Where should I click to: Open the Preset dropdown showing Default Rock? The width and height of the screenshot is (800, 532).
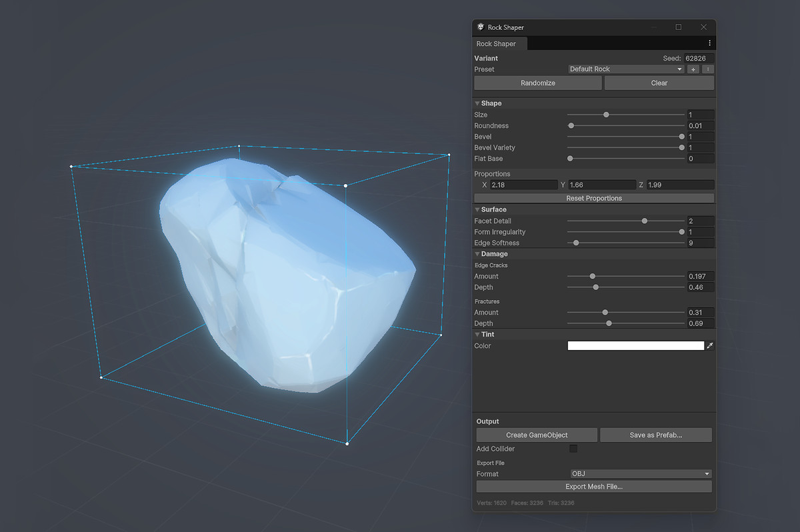coord(626,69)
